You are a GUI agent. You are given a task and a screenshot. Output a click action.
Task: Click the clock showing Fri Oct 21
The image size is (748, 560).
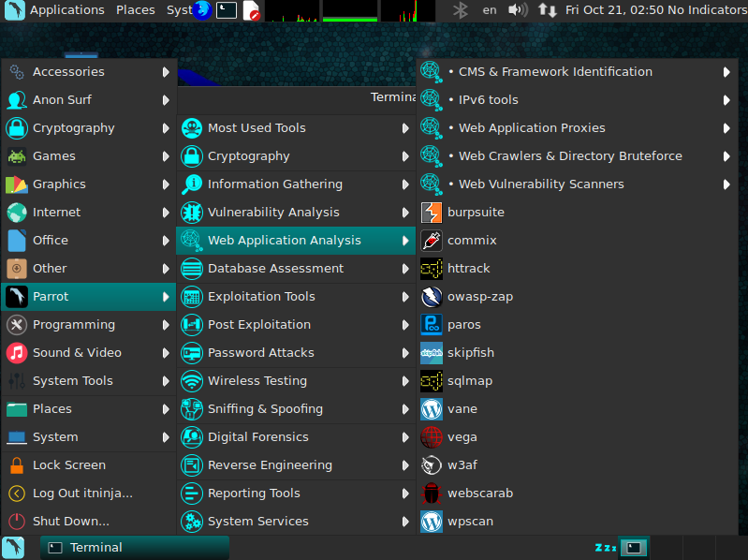614,10
